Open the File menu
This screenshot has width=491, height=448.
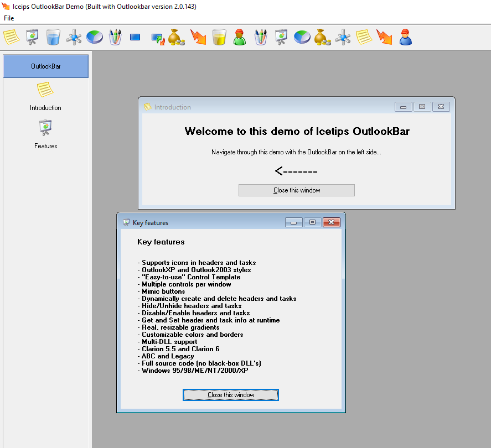tap(9, 18)
